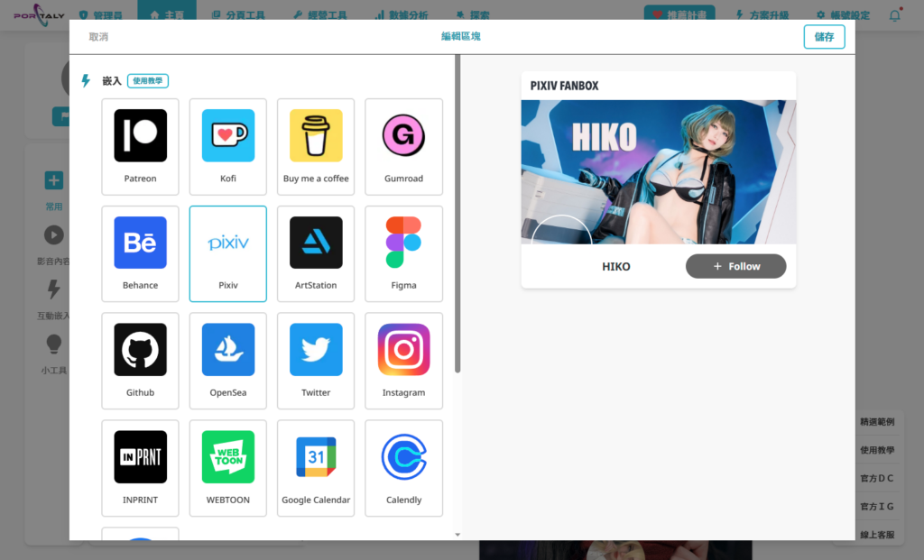Image resolution: width=924 pixels, height=560 pixels.
Task: Click the HIKO banner image in preview
Action: (658, 172)
